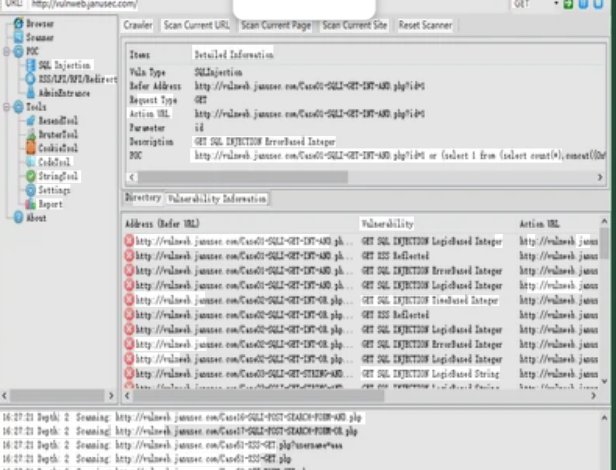Click the detail pane scroll-right arrow
This screenshot has height=470, width=616.
coord(600,177)
